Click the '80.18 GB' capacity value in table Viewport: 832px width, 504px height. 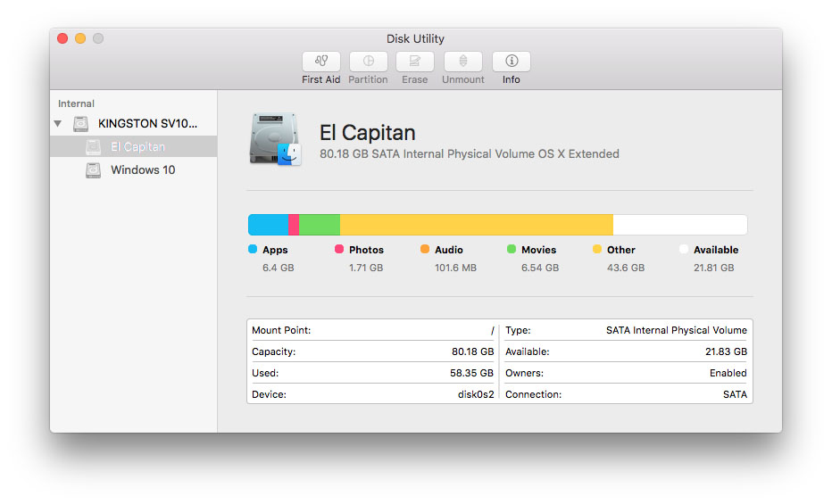(473, 351)
